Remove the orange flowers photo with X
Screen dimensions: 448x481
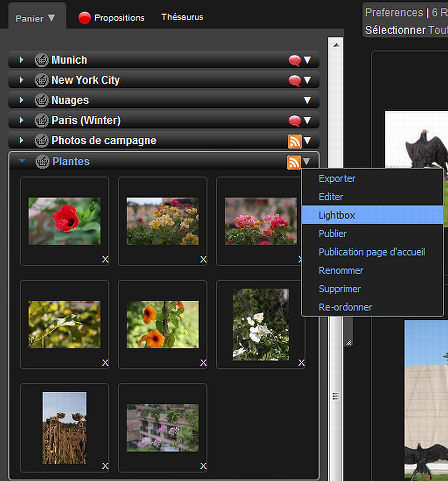[x=203, y=362]
